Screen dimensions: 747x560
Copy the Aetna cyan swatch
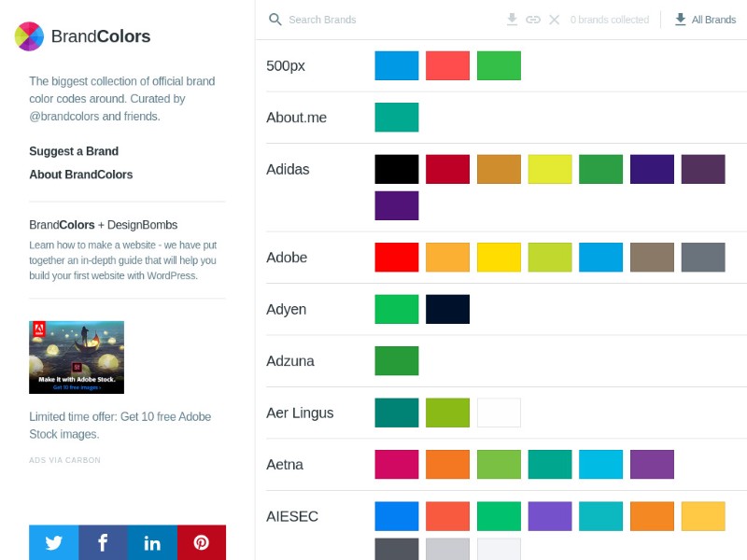tap(600, 464)
